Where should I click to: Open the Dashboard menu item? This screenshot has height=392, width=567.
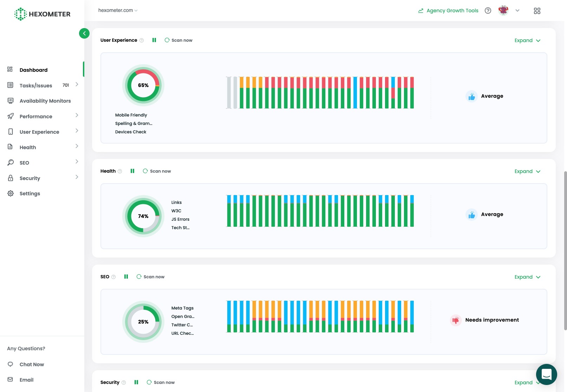click(x=33, y=70)
